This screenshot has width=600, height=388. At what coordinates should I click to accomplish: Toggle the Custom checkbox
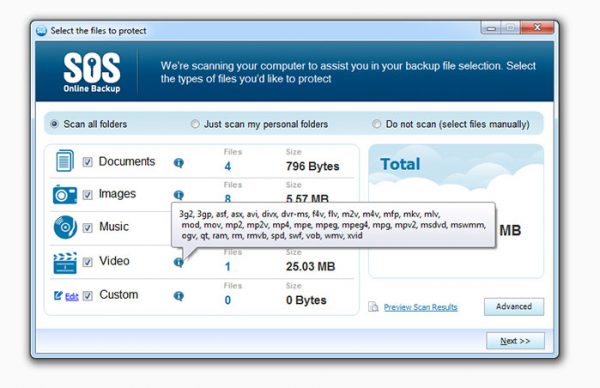pyautogui.click(x=88, y=296)
